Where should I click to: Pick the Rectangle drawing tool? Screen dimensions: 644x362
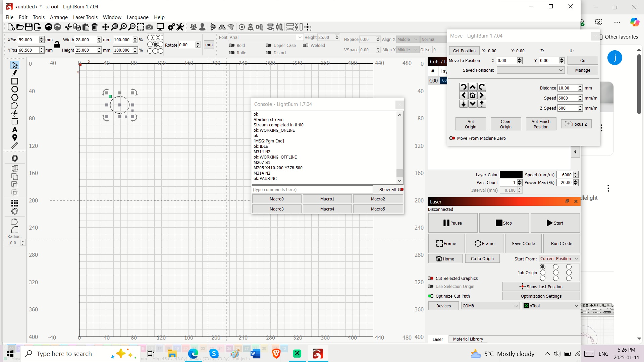point(15,81)
